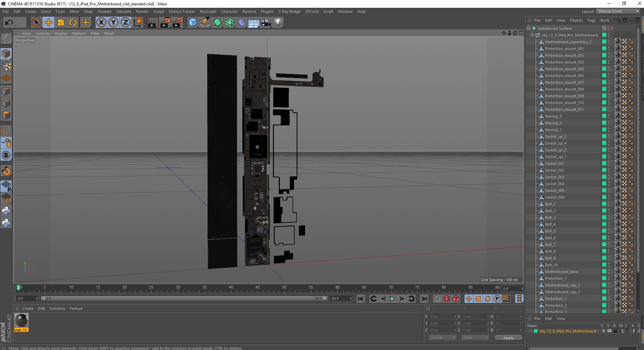The image size is (644, 350).
Task: Activate the Rotate tool
Action: [73, 23]
